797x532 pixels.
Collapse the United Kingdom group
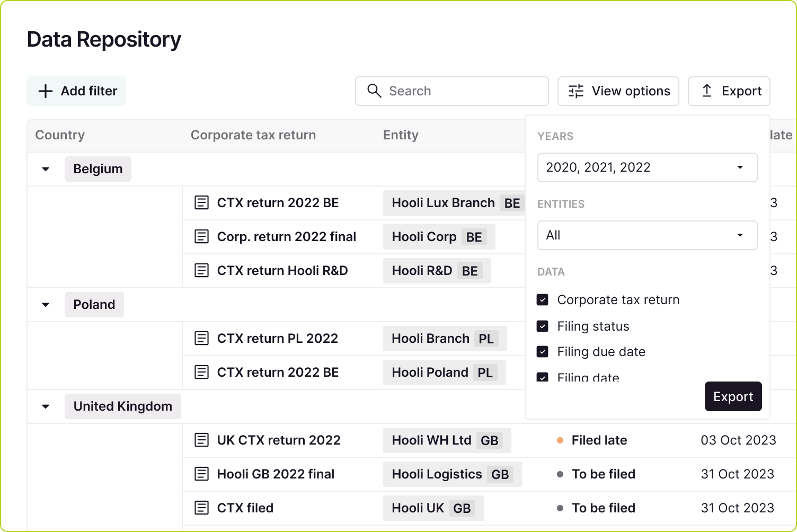(x=45, y=406)
